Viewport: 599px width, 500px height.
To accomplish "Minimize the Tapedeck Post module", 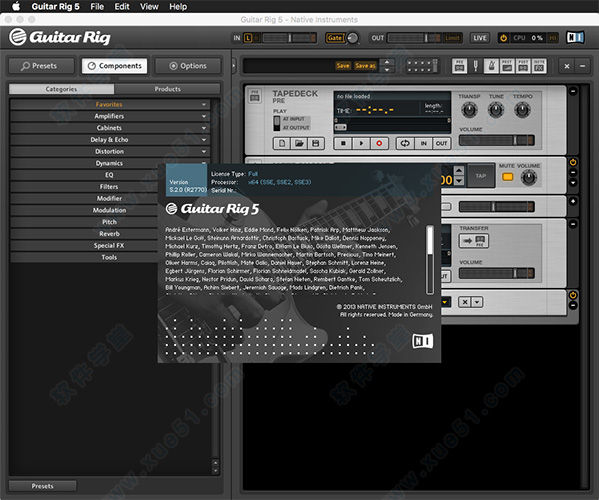I will pos(573,224).
